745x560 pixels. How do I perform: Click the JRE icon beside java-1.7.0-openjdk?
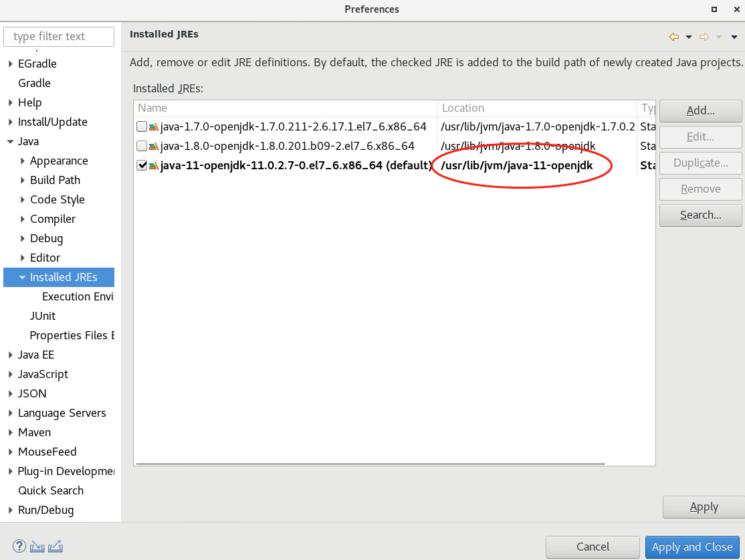(x=152, y=126)
